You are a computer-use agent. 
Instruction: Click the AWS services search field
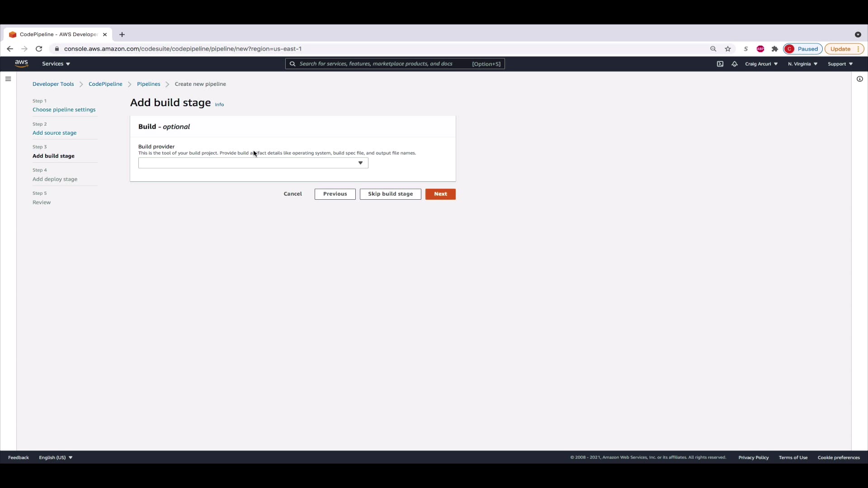[x=384, y=64]
